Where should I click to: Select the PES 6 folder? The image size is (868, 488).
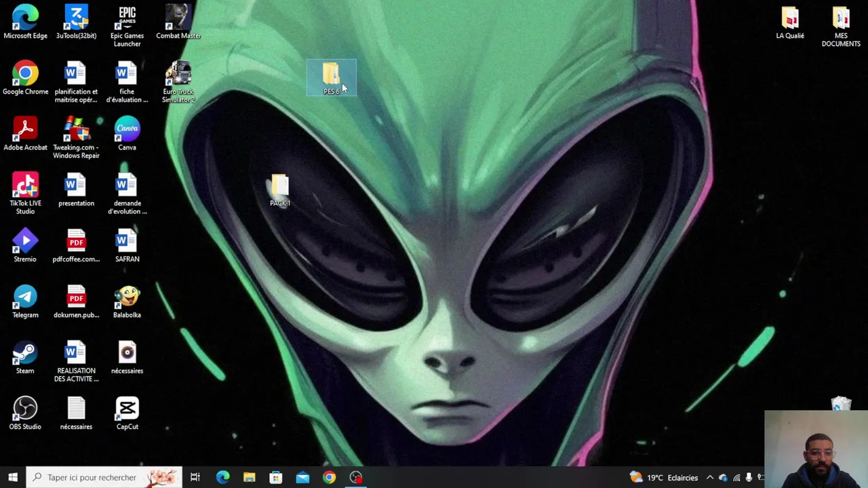click(331, 78)
